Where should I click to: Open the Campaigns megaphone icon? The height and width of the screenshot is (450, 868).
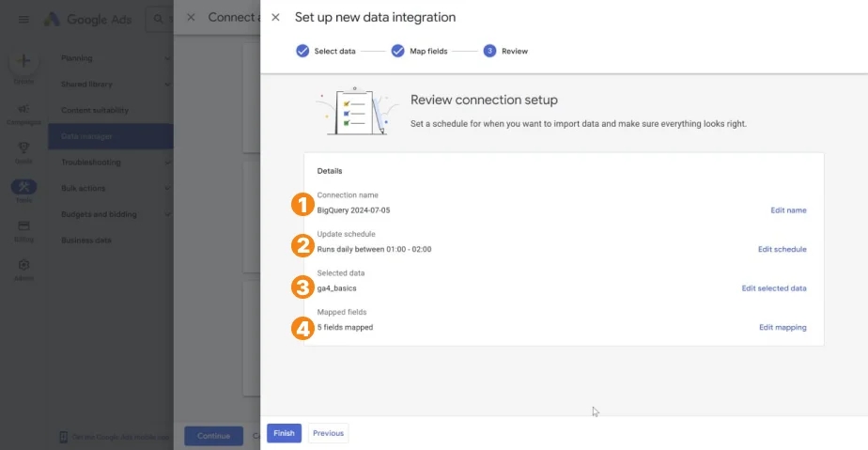pyautogui.click(x=23, y=109)
